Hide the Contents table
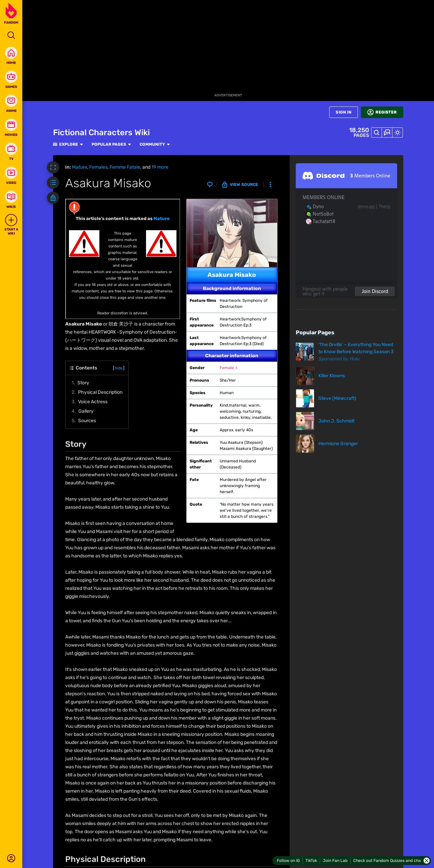This screenshot has width=434, height=868. pyautogui.click(x=119, y=368)
